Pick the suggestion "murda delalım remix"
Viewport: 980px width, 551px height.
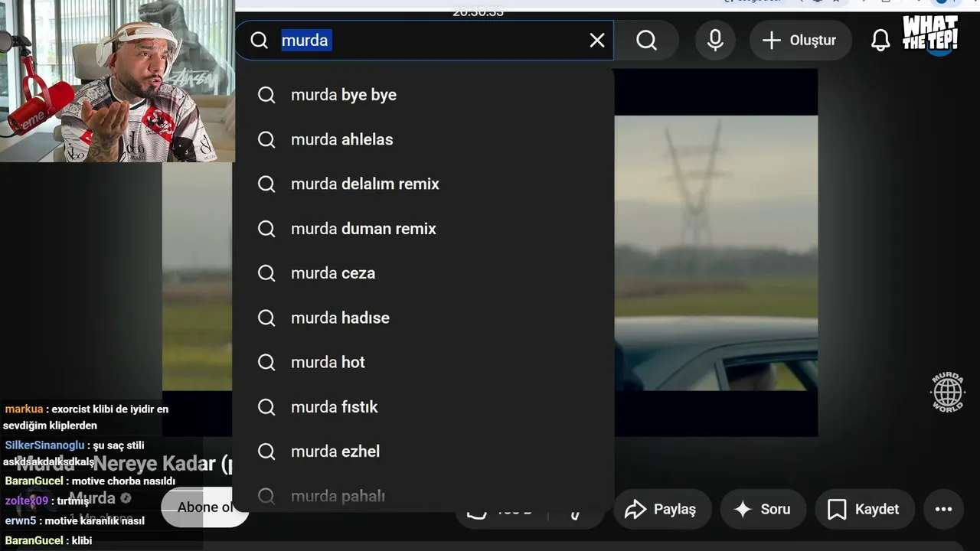point(423,184)
